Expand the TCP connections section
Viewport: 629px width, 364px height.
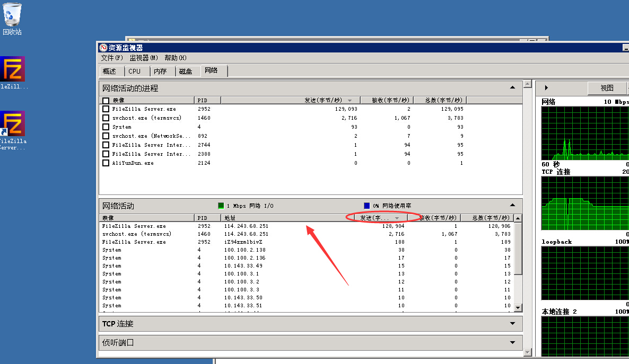[x=512, y=324]
